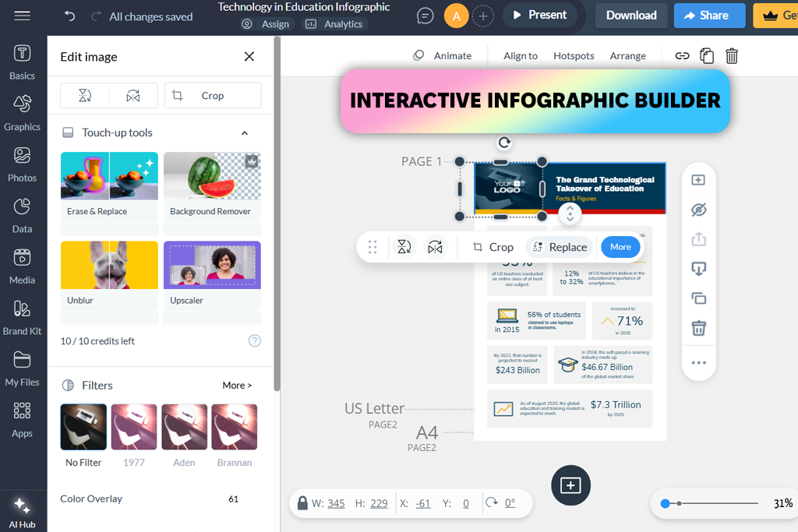Open the user avatar A
Image resolution: width=798 pixels, height=532 pixels.
coord(457,16)
